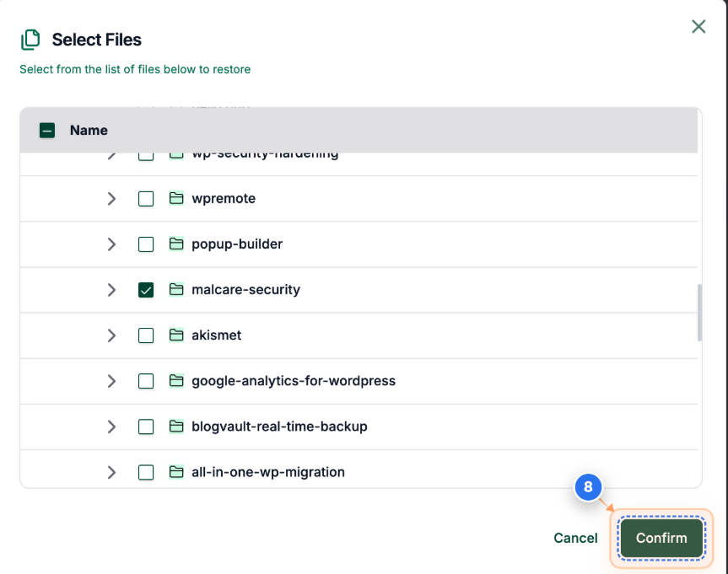Click the Name column header
Viewport: 728px width, 574px height.
[89, 131]
